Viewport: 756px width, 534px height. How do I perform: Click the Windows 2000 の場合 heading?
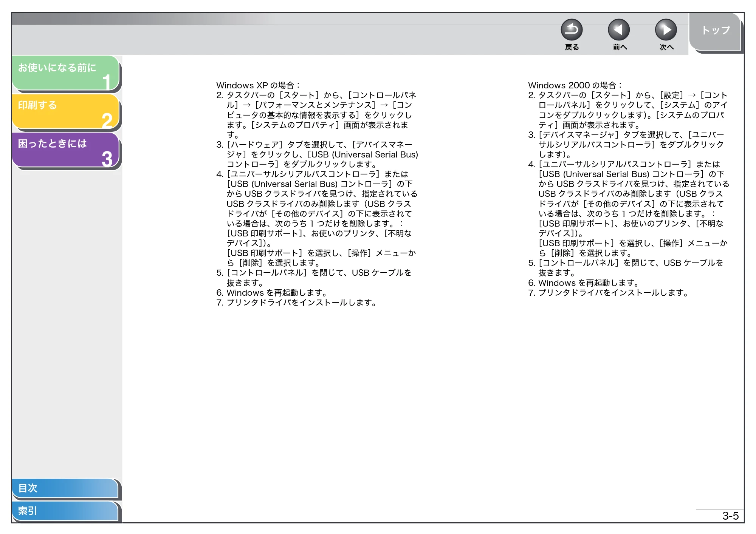pyautogui.click(x=575, y=85)
